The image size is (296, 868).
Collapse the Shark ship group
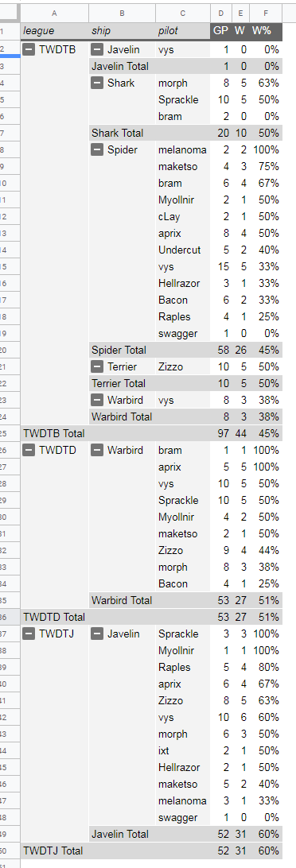point(97,83)
